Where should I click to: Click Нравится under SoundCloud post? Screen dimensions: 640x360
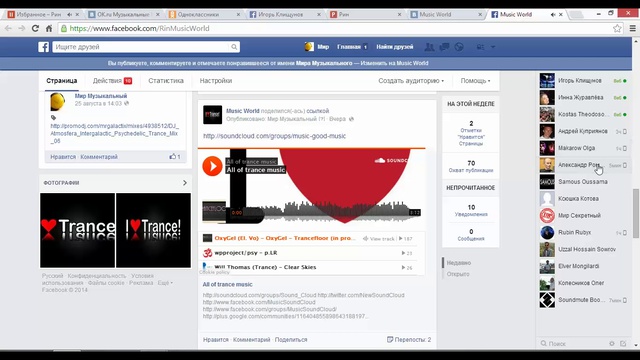point(216,340)
